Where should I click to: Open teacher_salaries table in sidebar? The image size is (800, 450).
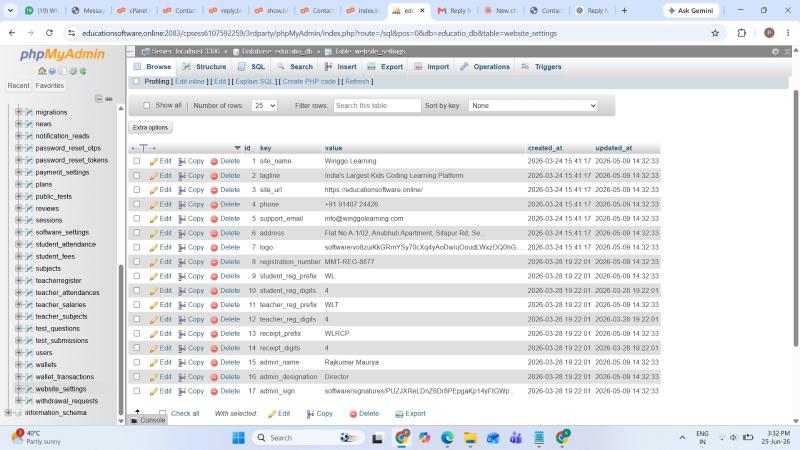coord(60,305)
